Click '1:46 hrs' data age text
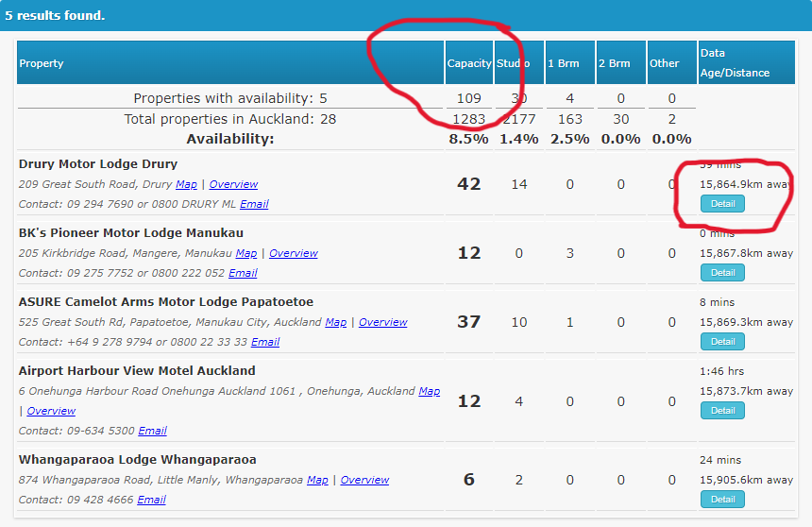Image resolution: width=812 pixels, height=527 pixels. click(x=722, y=371)
